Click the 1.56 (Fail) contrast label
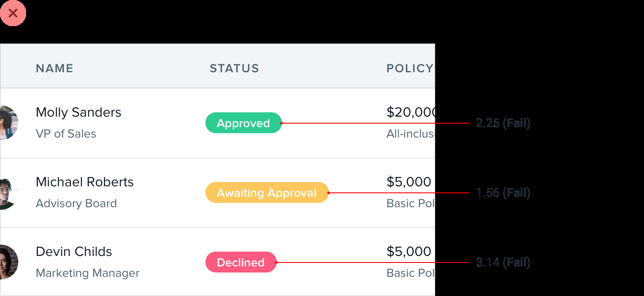Image resolution: width=644 pixels, height=296 pixels. [503, 193]
